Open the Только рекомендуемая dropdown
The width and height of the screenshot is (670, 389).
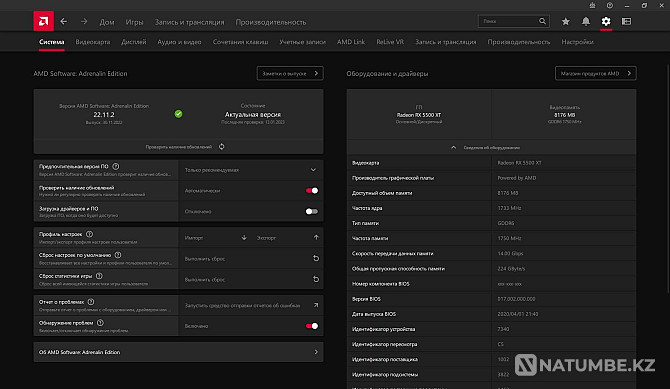click(251, 170)
